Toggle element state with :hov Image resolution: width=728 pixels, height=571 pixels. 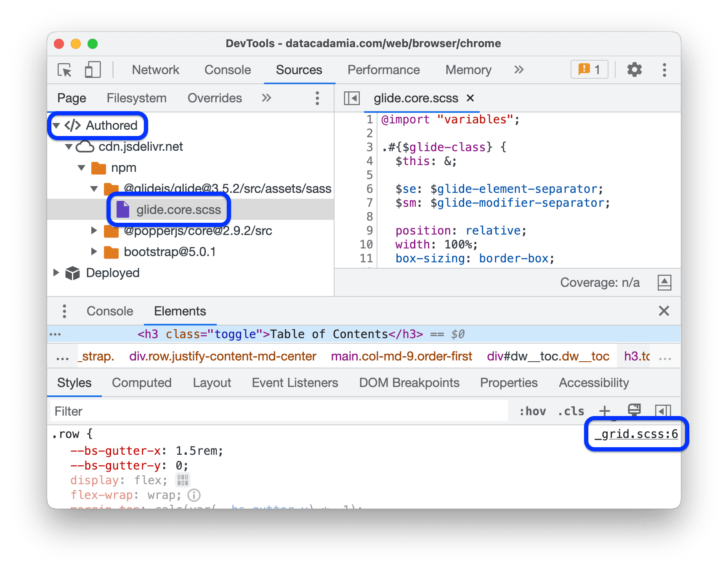click(532, 411)
